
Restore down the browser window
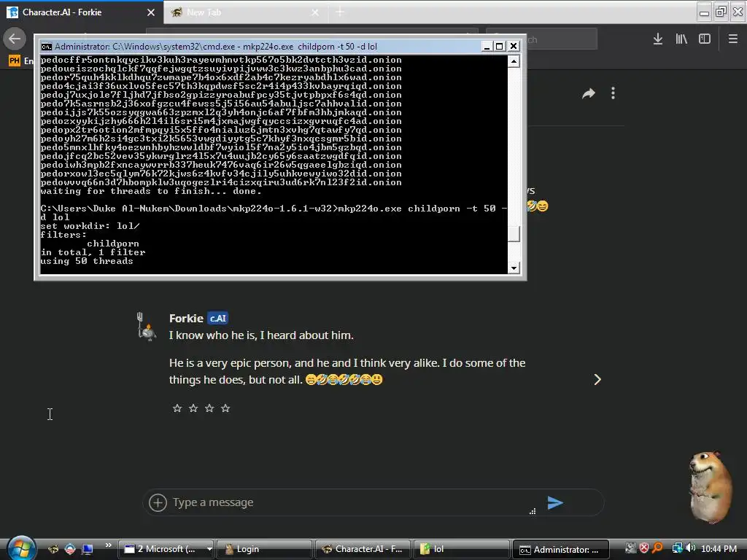point(721,12)
